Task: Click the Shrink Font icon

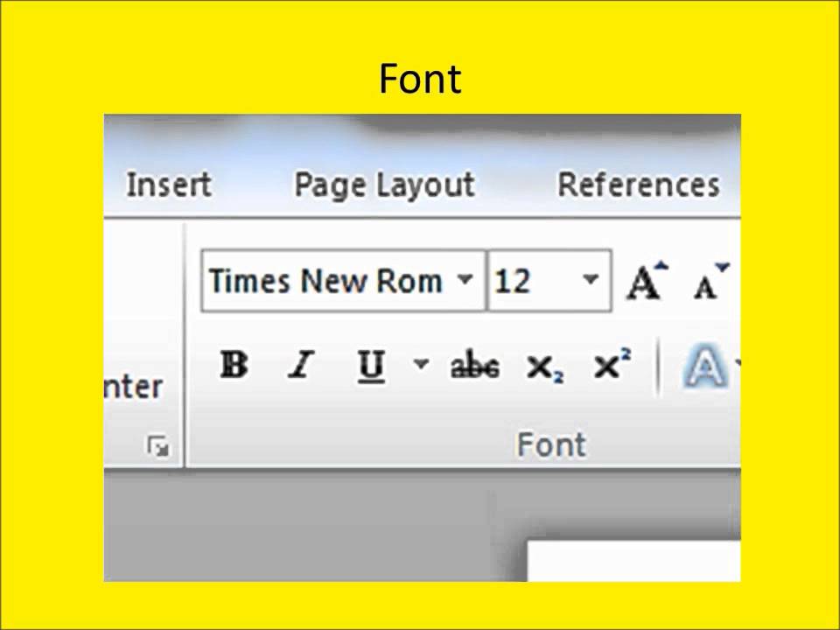Action: tap(710, 282)
